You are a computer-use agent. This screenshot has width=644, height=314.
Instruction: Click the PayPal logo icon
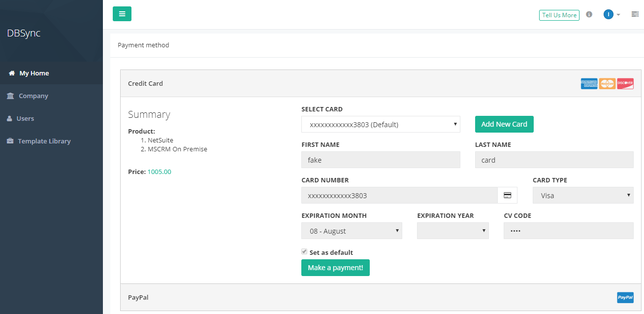pos(625,298)
